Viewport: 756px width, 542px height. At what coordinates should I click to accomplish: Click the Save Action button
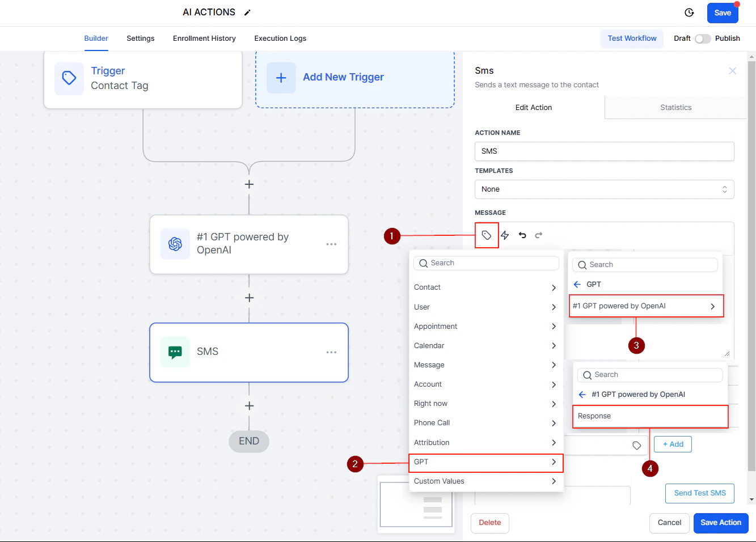pyautogui.click(x=720, y=523)
